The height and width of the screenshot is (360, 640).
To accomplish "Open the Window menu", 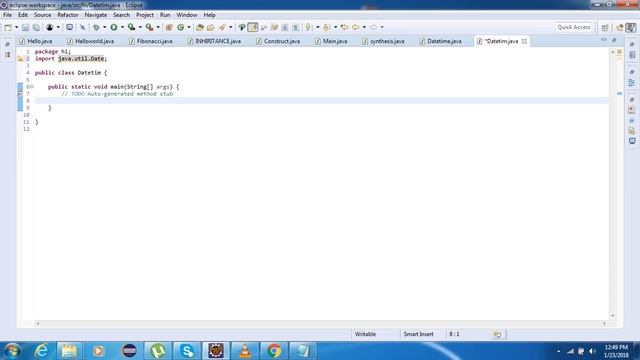I will pos(187,15).
